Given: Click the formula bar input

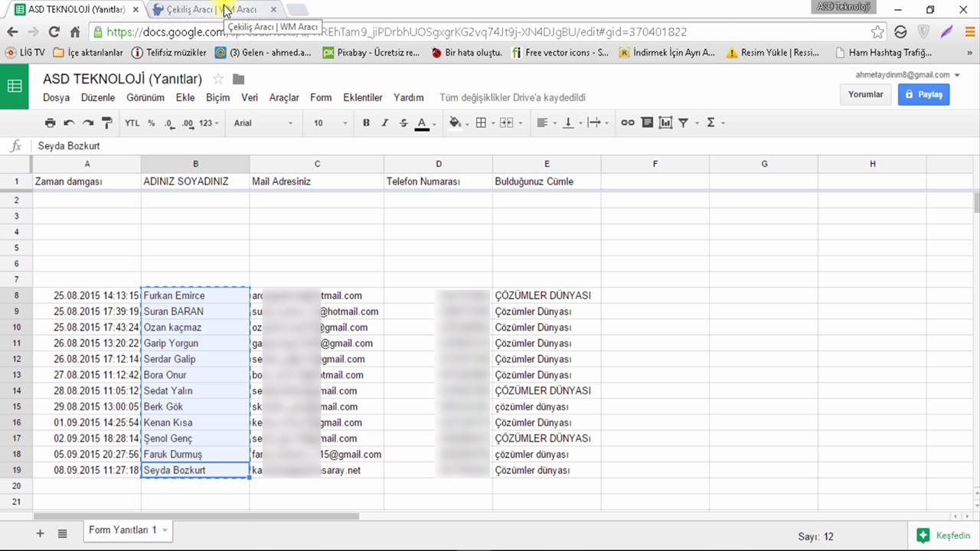Looking at the screenshot, I should tap(505, 145).
